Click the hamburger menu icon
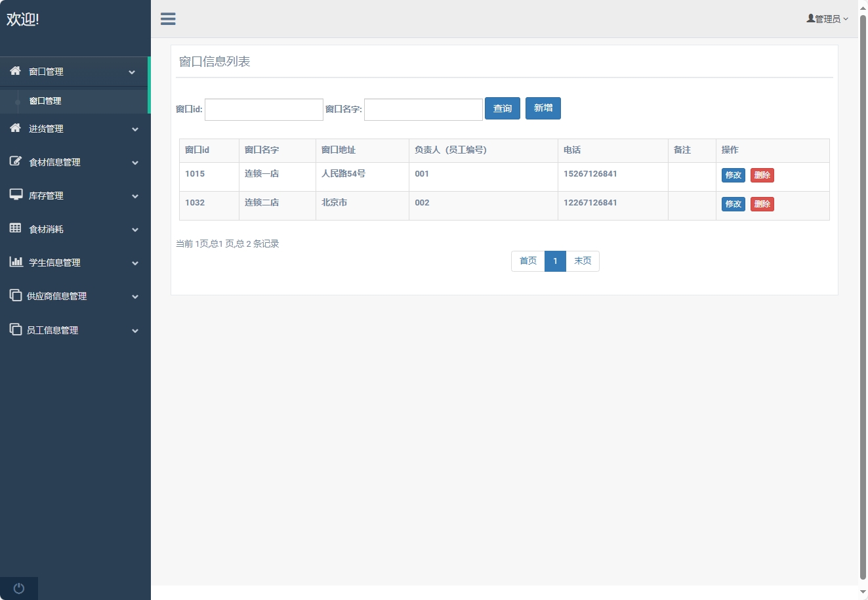This screenshot has width=868, height=600. pyautogui.click(x=168, y=19)
